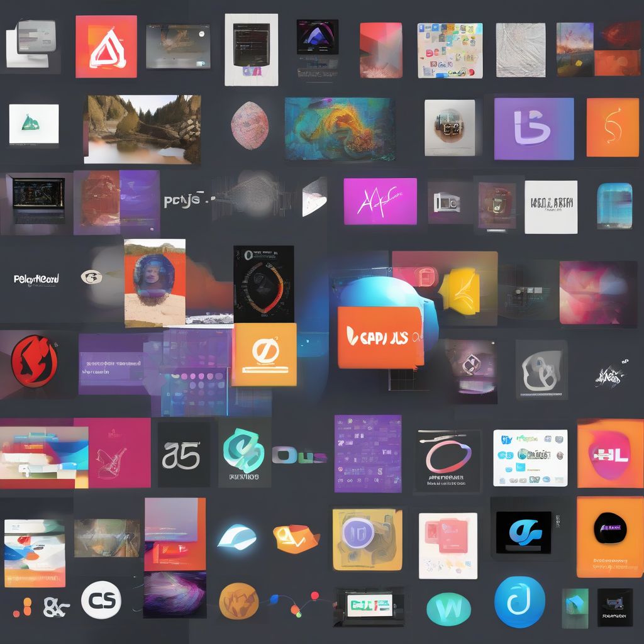
Task: Click the blue circle d icon
Action: (x=519, y=602)
